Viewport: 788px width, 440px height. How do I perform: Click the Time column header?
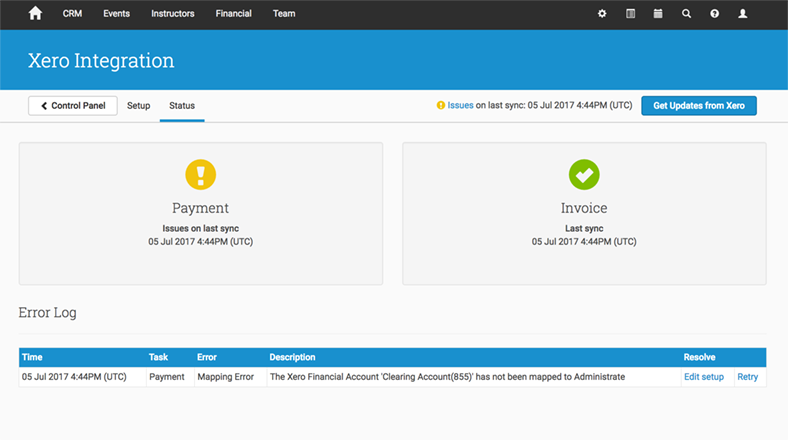pyautogui.click(x=32, y=357)
